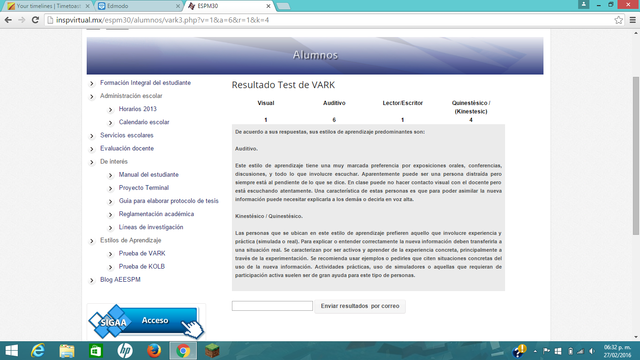This screenshot has width=640, height=360.
Task: Open File Explorer from taskbar
Action: coord(67,351)
